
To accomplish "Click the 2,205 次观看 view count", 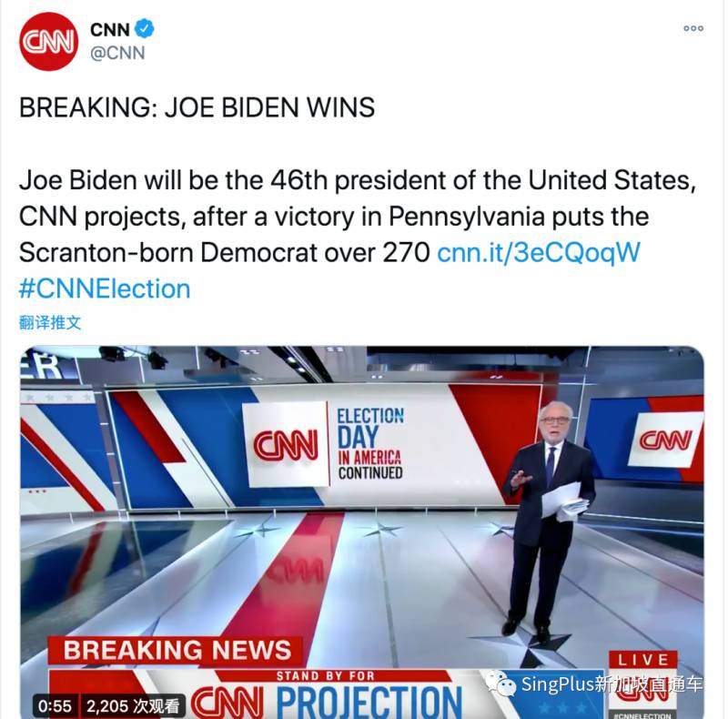I will pos(134,704).
